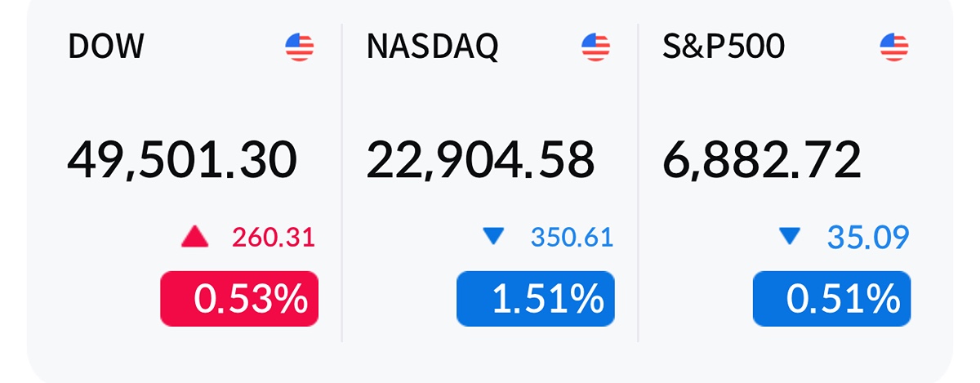980x383 pixels.
Task: Click the NASDAQ point change 350.61
Action: click(x=572, y=238)
